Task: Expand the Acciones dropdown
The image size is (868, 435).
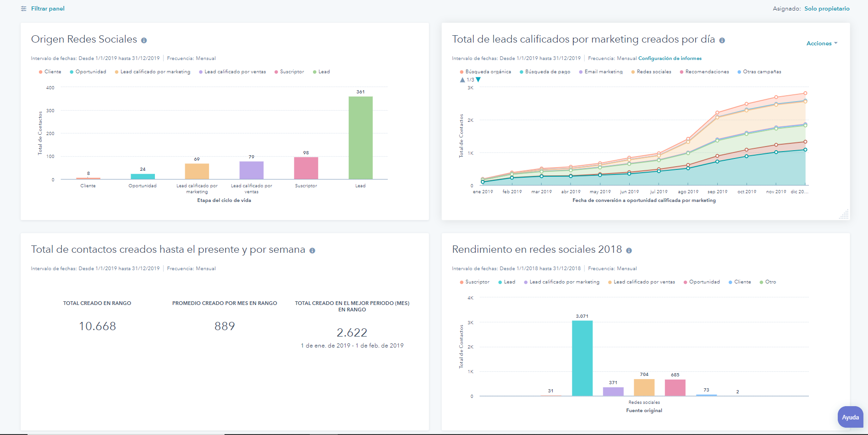Action: tap(821, 43)
